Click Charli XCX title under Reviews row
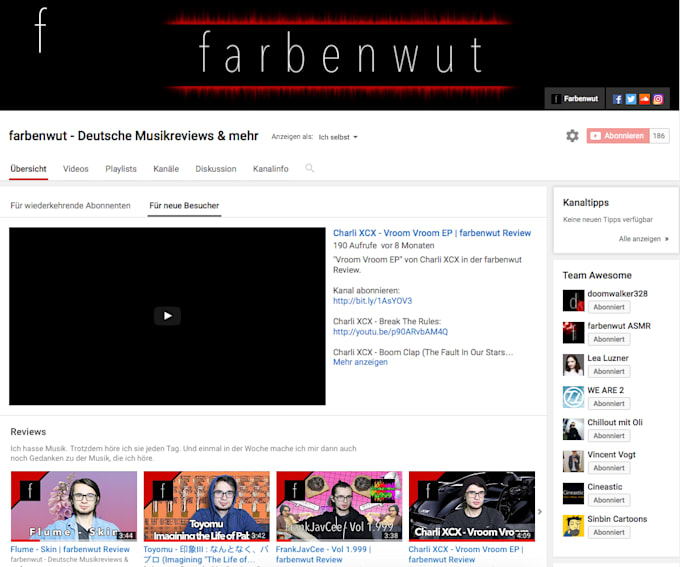 tap(466, 554)
